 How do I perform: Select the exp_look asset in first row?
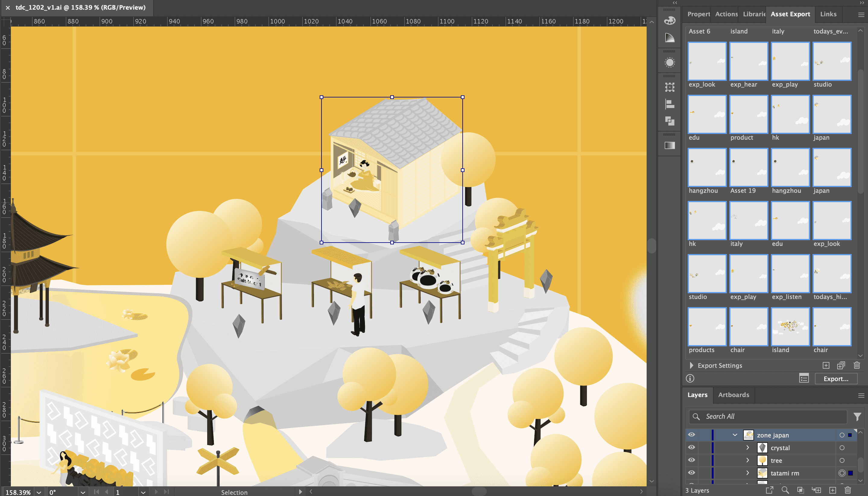coord(707,61)
